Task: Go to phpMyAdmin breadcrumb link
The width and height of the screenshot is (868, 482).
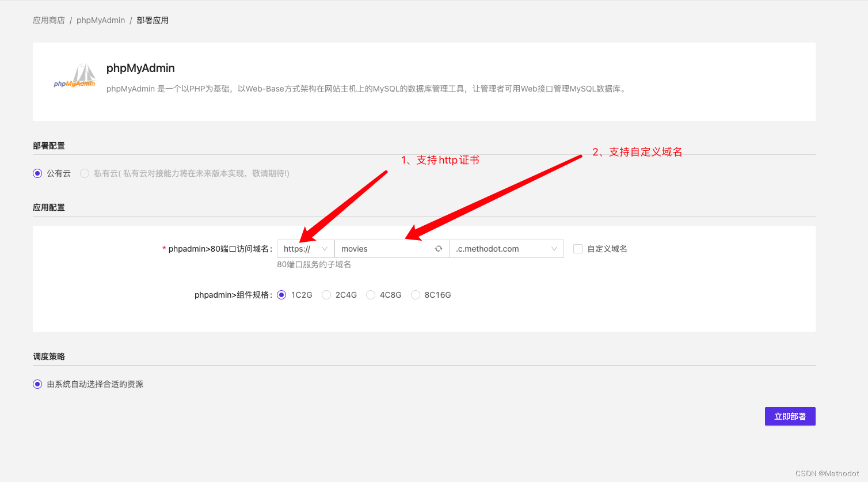Action: (101, 20)
